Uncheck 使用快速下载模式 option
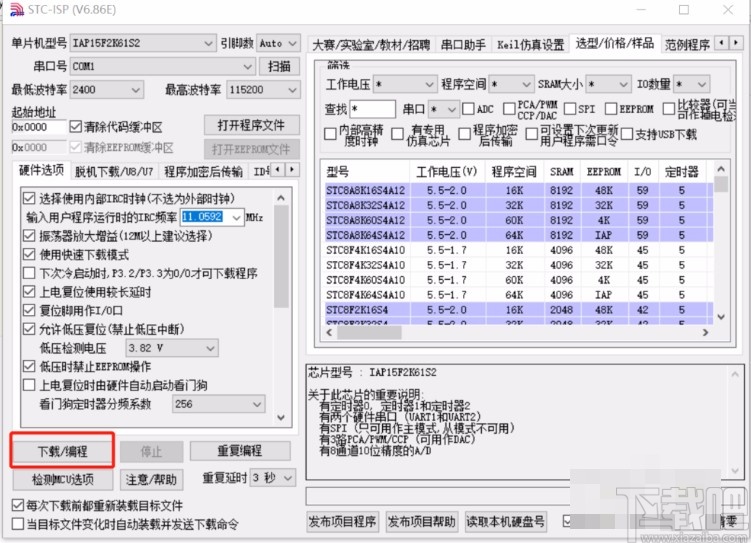This screenshot has height=543, width=751. [x=29, y=254]
